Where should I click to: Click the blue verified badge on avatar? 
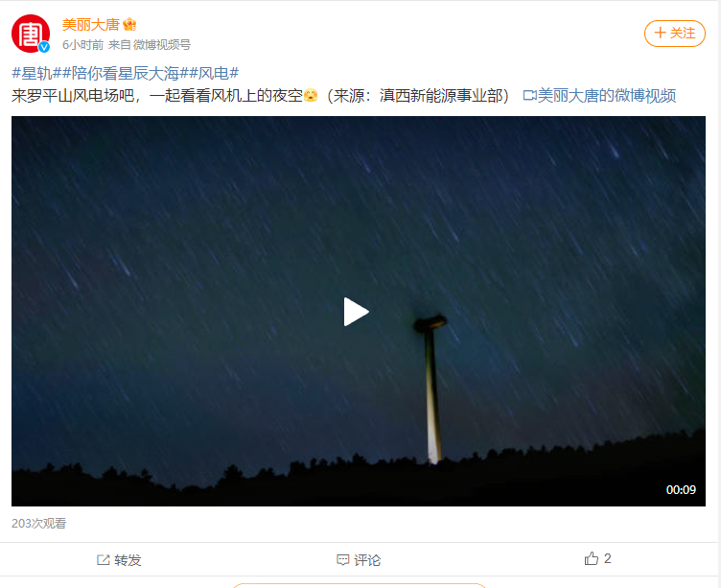click(x=44, y=46)
